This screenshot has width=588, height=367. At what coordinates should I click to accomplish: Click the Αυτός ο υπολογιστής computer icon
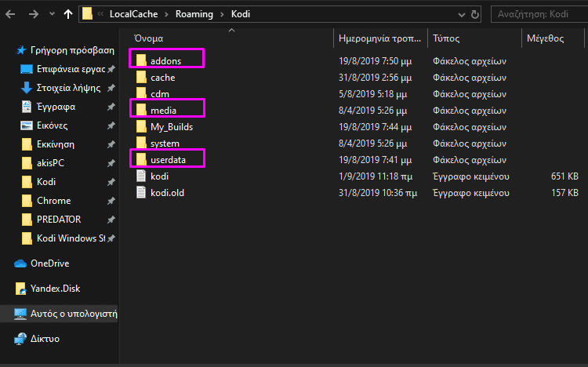point(20,314)
